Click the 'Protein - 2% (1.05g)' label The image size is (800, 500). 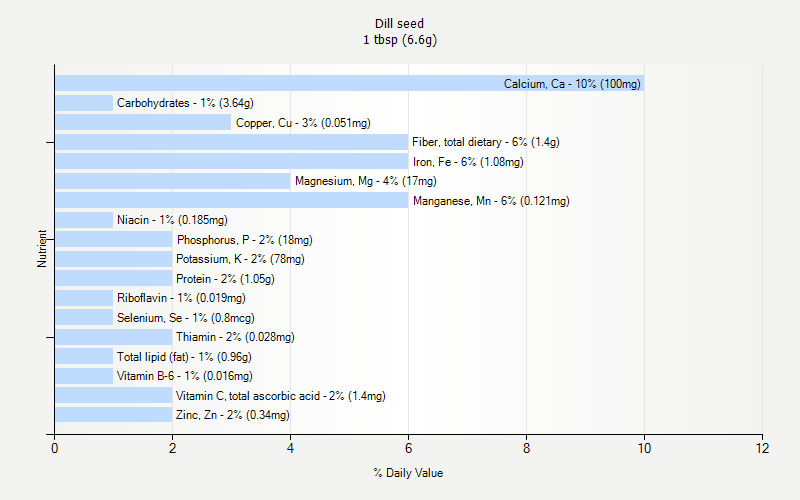click(x=225, y=279)
